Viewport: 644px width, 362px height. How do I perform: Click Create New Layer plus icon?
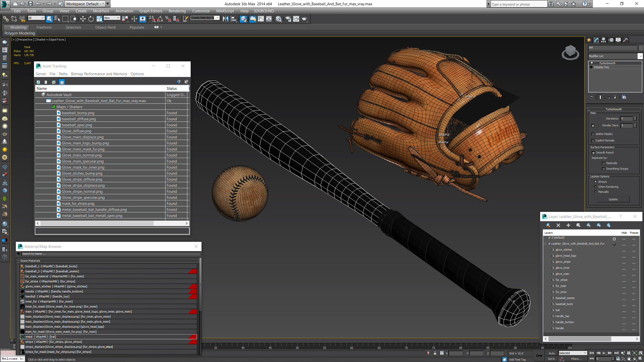coord(568,225)
